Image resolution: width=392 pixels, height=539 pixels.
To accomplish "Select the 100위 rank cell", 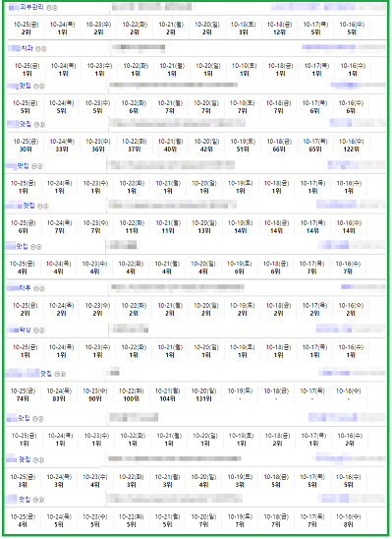I will [131, 398].
